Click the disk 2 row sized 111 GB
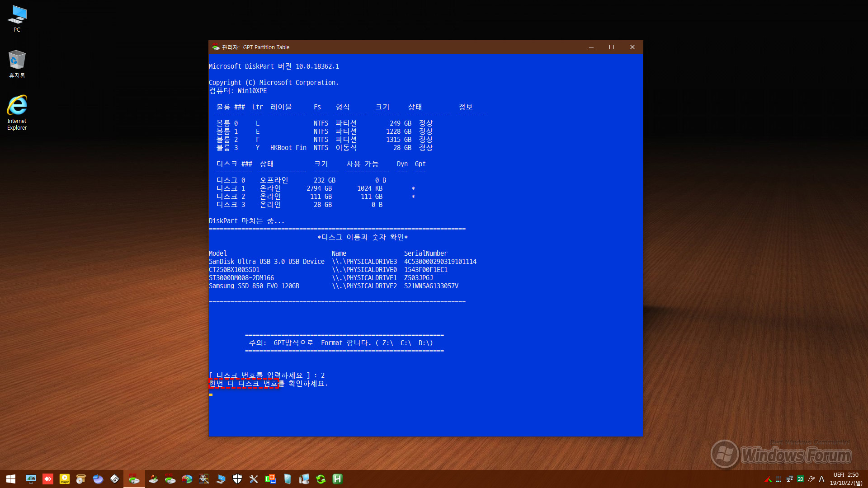Viewport: 868px width, 488px height. [x=316, y=197]
